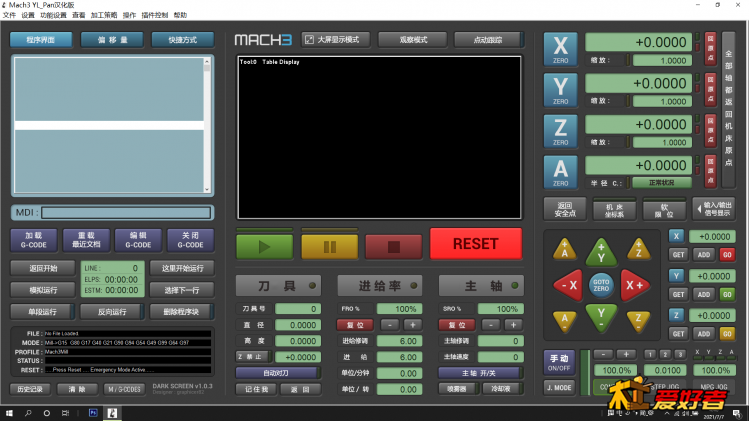Click red home button beside Y DRO

pos(710,90)
